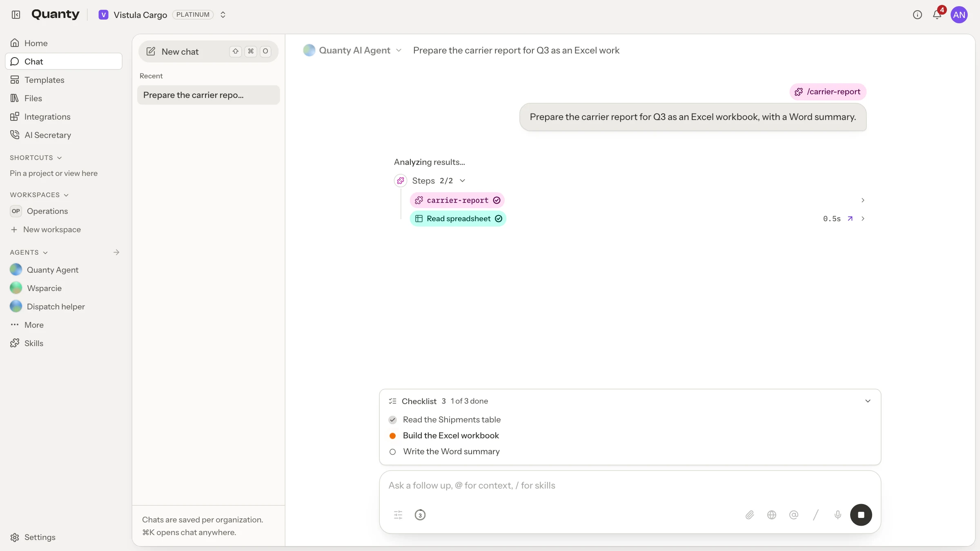Create a New workspace
Image resolution: width=980 pixels, height=551 pixels.
pos(64,229)
